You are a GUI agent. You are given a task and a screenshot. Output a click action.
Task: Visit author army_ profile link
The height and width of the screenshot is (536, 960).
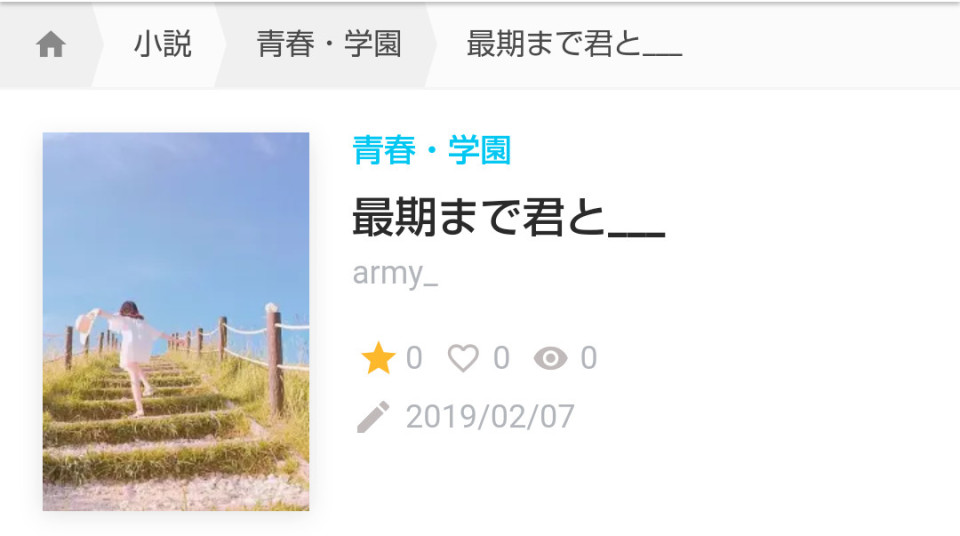395,273
